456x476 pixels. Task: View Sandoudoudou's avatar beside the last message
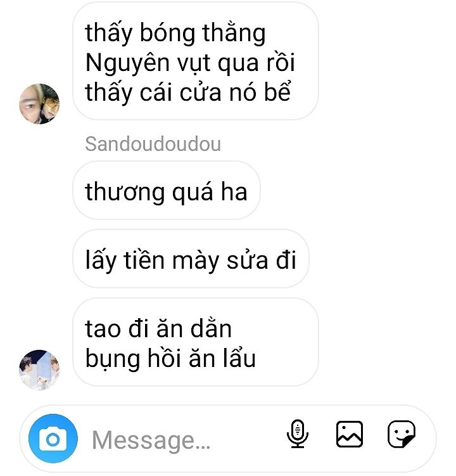(39, 370)
